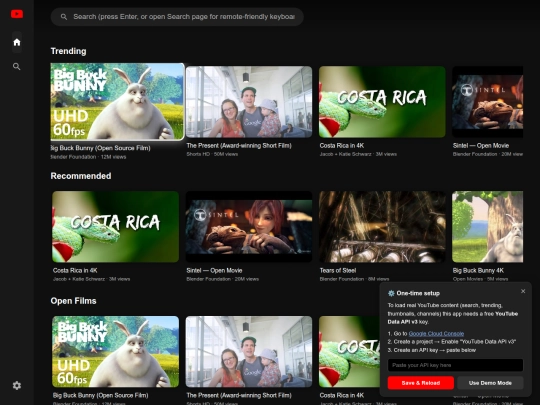Click the gear icon beside One-time setup
The width and height of the screenshot is (540, 405).
391,293
